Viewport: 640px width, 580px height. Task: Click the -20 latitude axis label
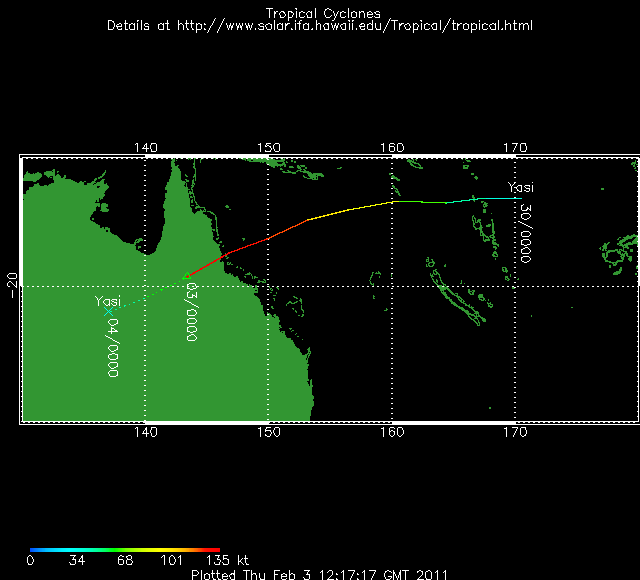click(x=13, y=286)
